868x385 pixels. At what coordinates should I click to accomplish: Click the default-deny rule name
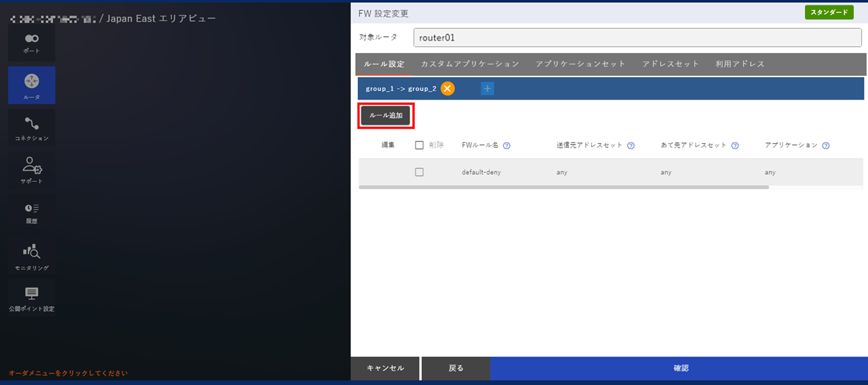click(481, 172)
